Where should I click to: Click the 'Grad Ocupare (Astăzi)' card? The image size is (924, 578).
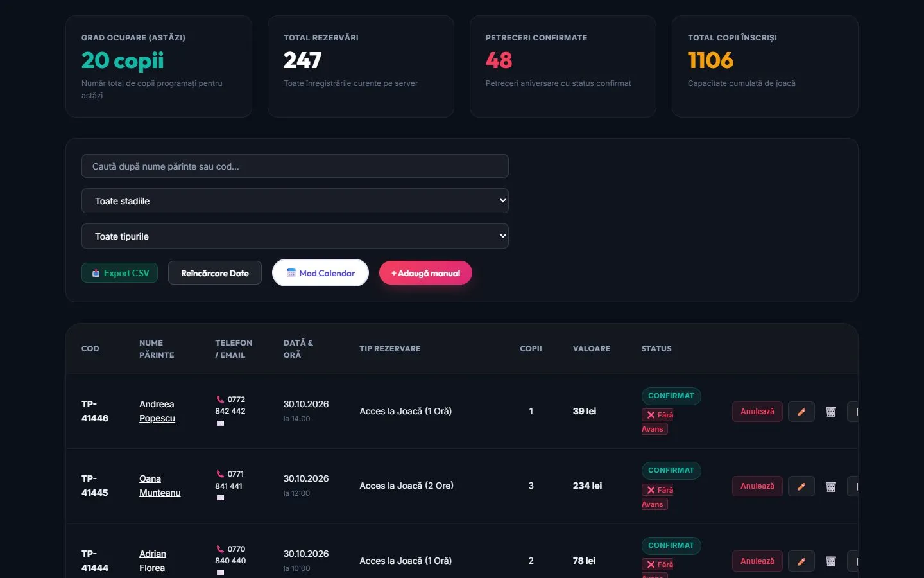(158, 67)
